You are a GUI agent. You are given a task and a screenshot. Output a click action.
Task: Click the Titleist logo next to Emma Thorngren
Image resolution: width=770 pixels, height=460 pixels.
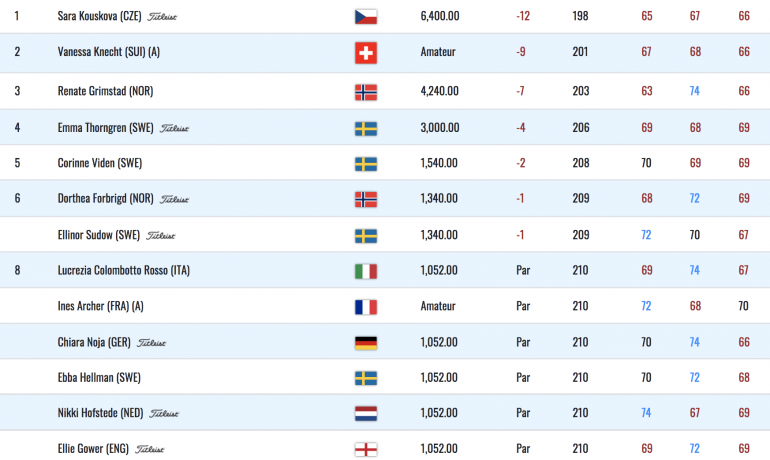tap(174, 129)
